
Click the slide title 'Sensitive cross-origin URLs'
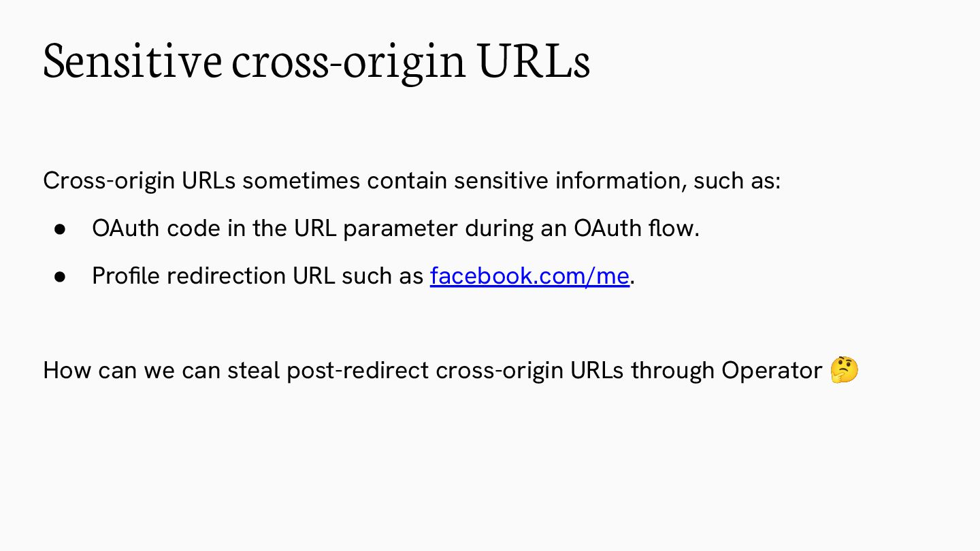click(316, 61)
